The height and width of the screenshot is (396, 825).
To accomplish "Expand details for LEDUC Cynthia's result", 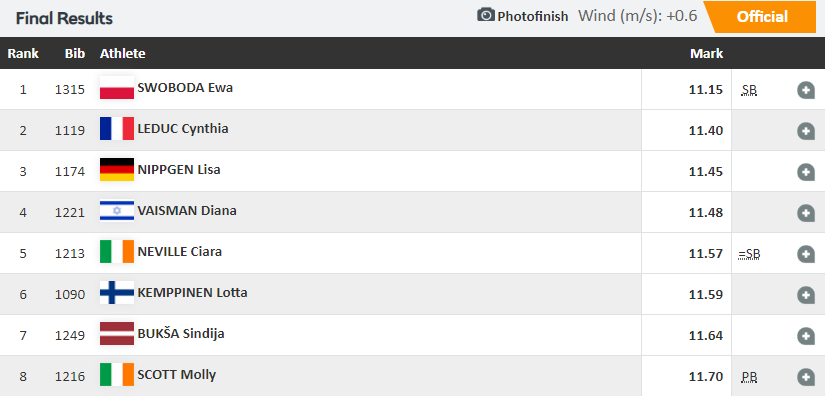I will tap(806, 131).
